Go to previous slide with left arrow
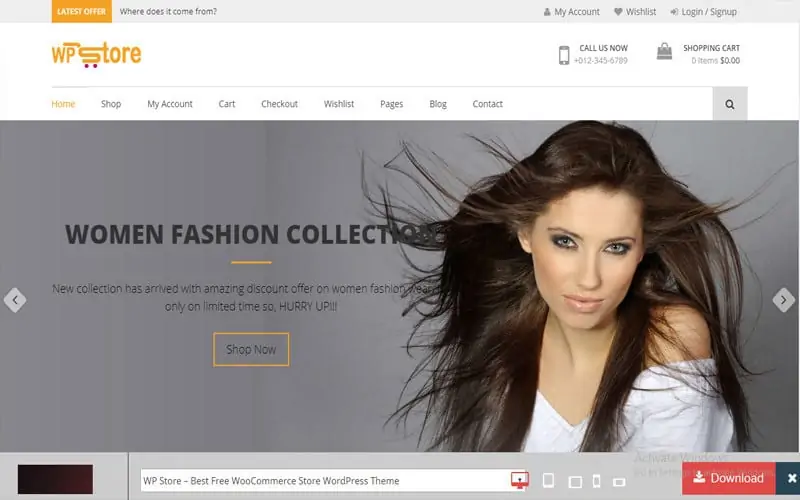The image size is (800, 500). 15,300
